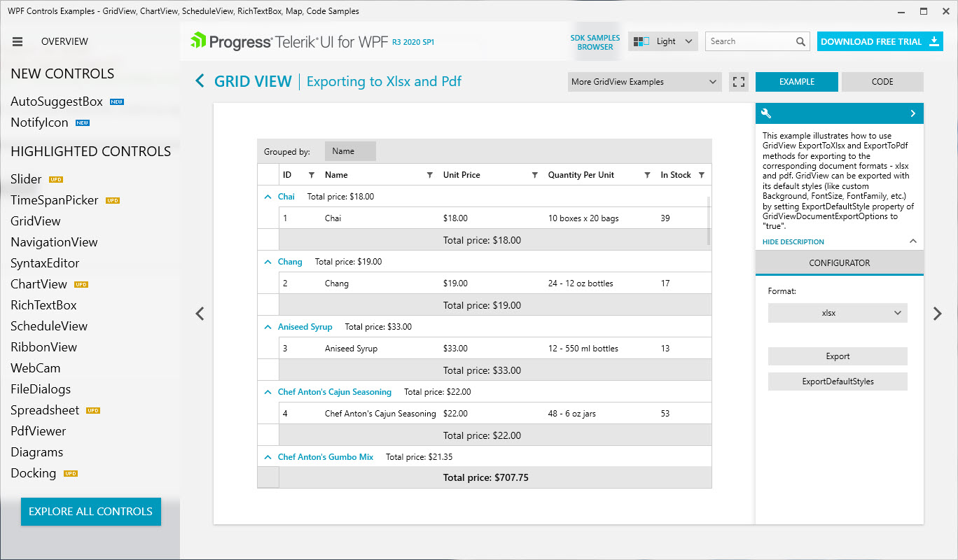Open ScheduleView in the sidebar
Viewport: 958px width, 560px height.
(49, 326)
